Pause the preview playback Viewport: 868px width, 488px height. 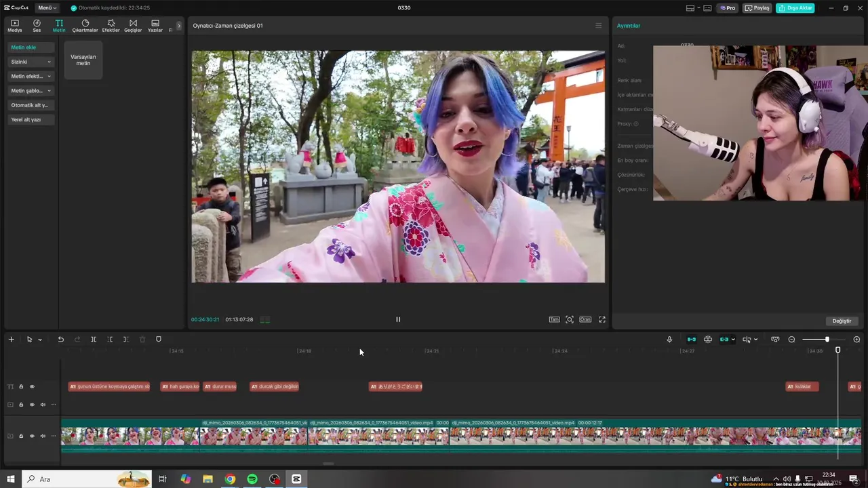(398, 319)
